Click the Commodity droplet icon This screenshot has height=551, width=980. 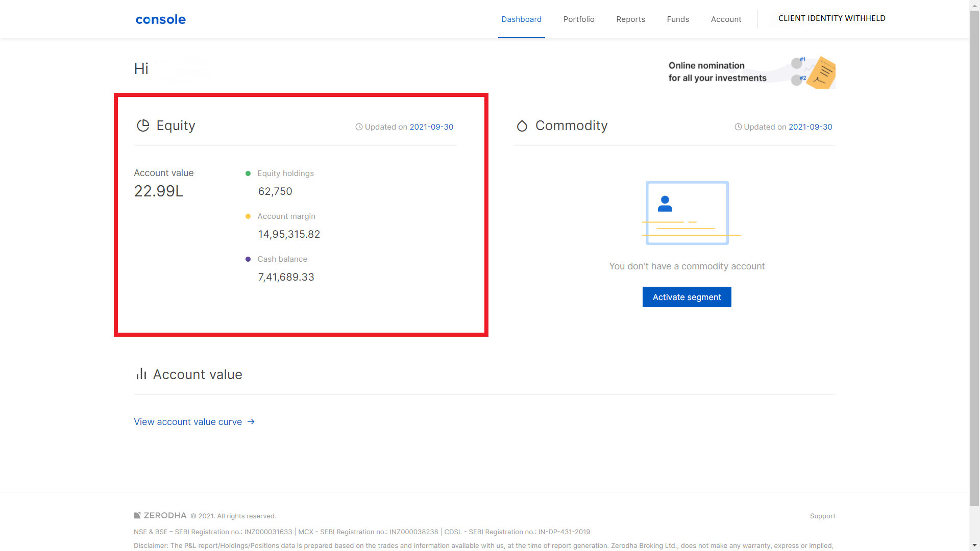pos(522,126)
